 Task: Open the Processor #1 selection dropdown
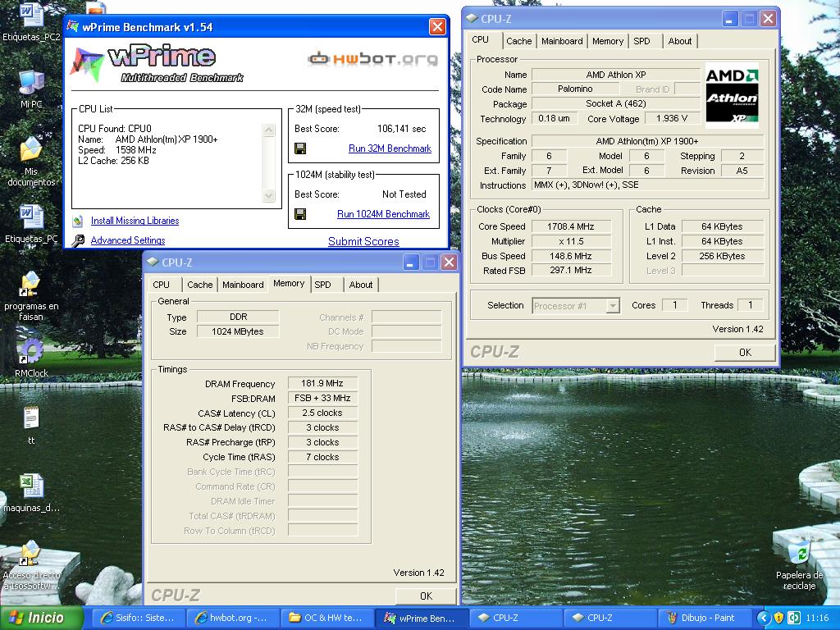(x=612, y=306)
